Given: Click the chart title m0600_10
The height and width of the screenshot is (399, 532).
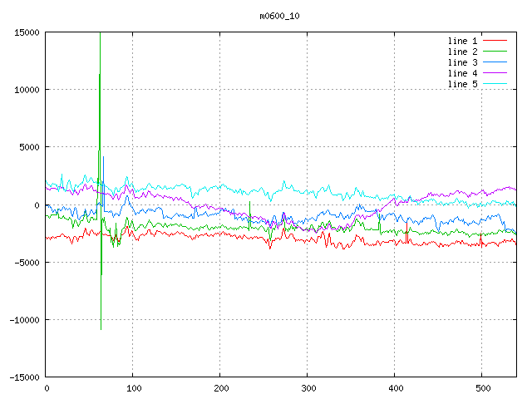Looking at the screenshot, I should tap(279, 16).
